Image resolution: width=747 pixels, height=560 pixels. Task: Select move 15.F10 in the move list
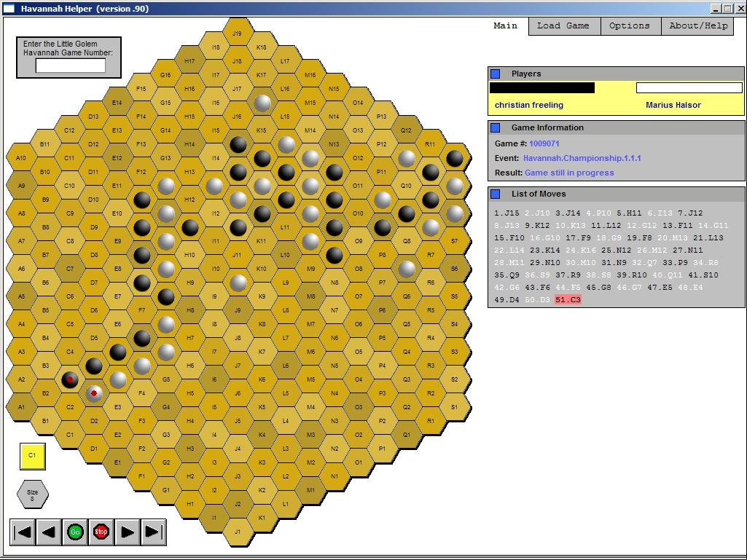509,238
